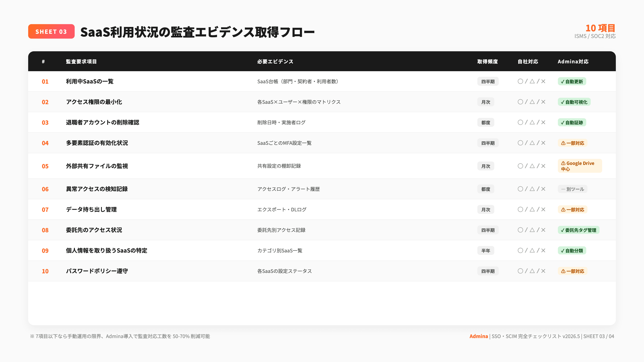The width and height of the screenshot is (644, 362).
Task: Click the ✓ 自動可視化 status badge
Action: (574, 102)
